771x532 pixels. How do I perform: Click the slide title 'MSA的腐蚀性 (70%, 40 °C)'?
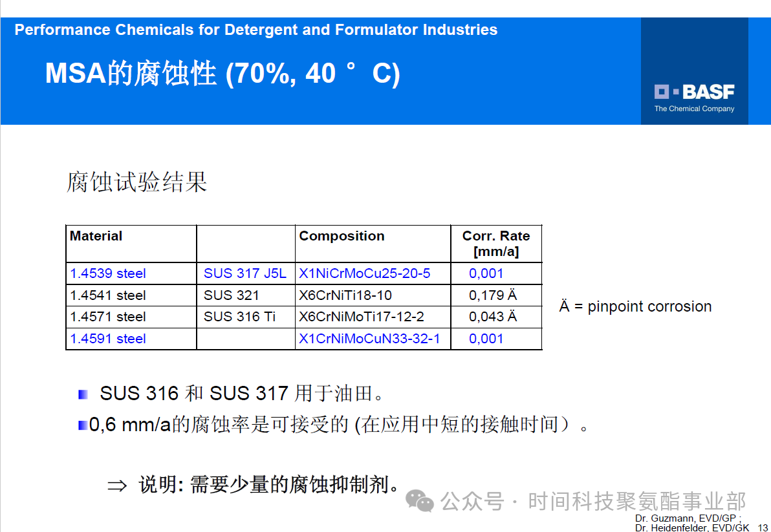223,74
